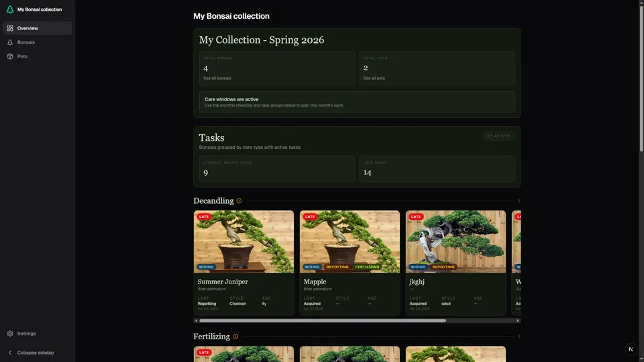Click the Mapple card title
Viewport: 644px width, 362px height.
[x=315, y=282]
